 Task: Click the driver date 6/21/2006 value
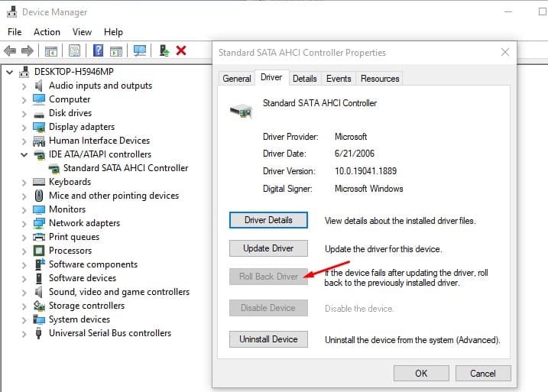tap(355, 154)
